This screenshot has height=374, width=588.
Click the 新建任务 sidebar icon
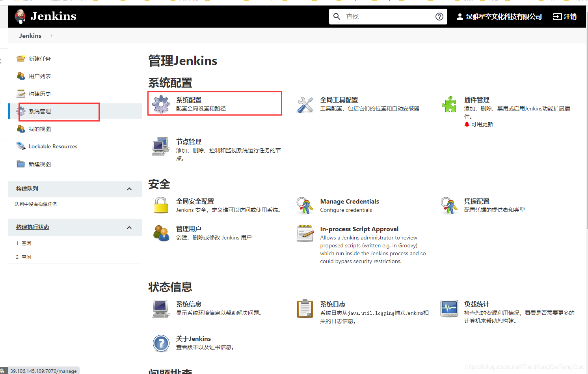[x=21, y=59]
